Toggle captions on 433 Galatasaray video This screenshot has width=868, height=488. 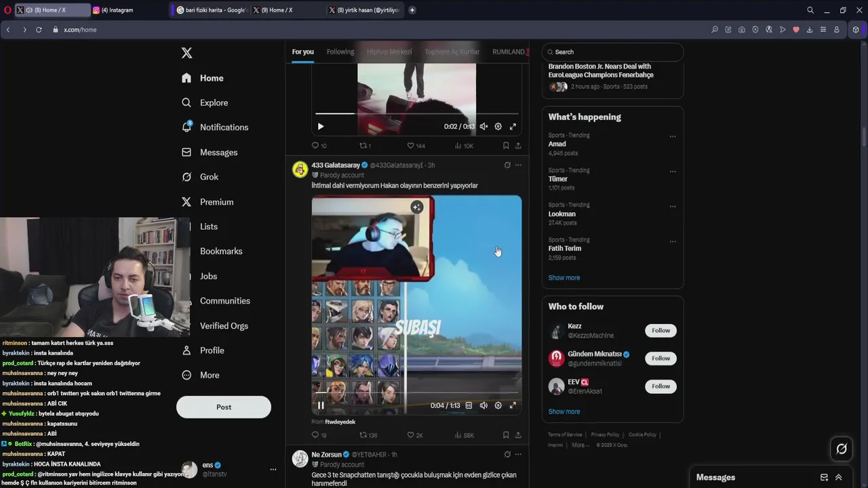(x=469, y=405)
